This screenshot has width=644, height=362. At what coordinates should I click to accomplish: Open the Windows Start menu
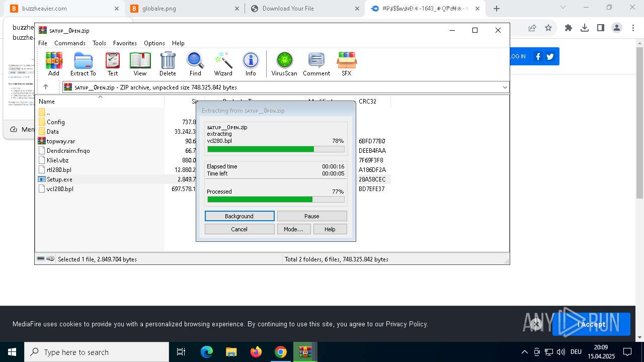click(12, 352)
